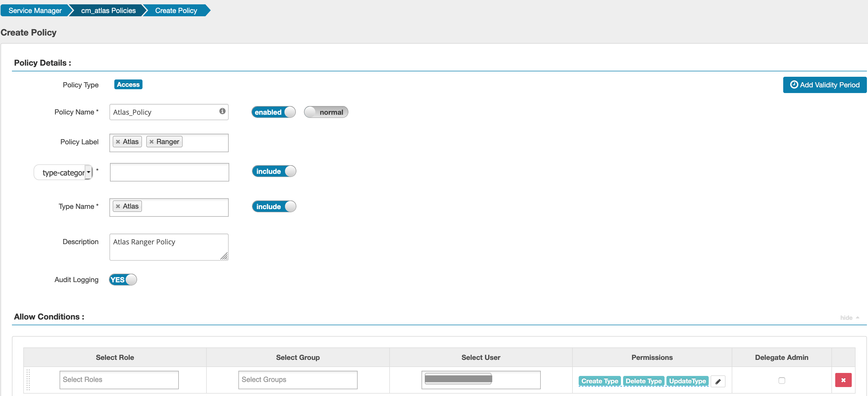Image resolution: width=868 pixels, height=396 pixels.
Task: Delete the allow condition row with red X
Action: (843, 380)
